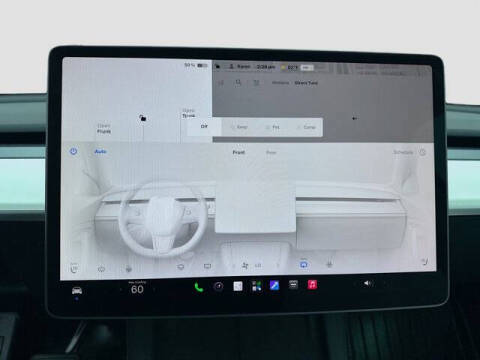
Task: Turn on rear window defrost
Action: point(207,266)
